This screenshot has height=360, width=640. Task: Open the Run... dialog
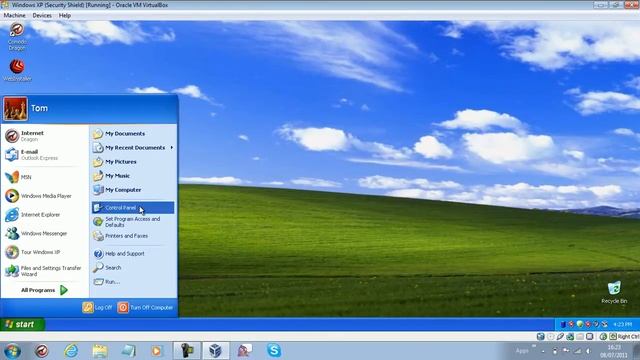[x=133, y=282]
